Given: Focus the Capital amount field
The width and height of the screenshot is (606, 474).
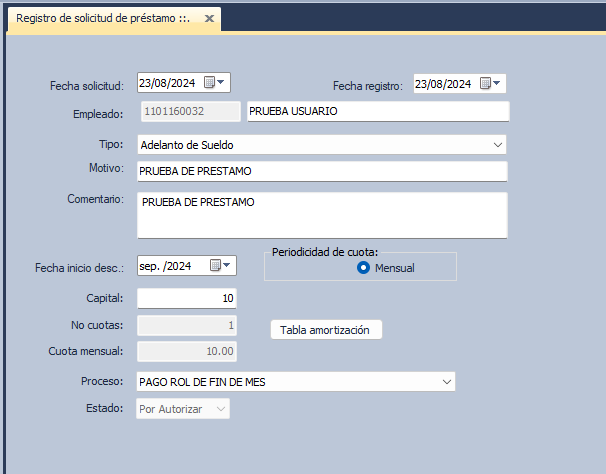Looking at the screenshot, I should pos(187,298).
